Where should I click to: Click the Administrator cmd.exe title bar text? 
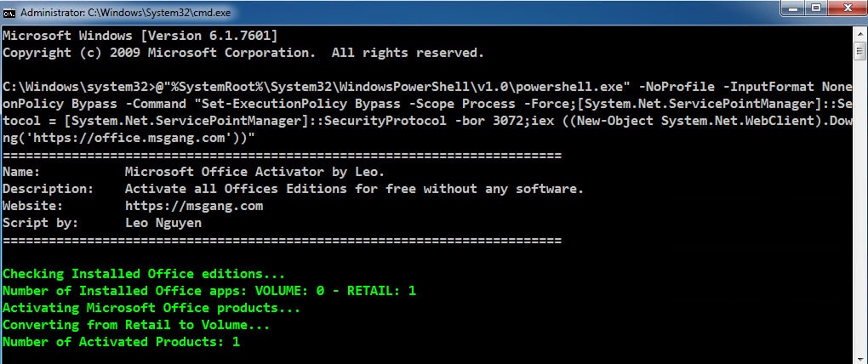(x=126, y=12)
